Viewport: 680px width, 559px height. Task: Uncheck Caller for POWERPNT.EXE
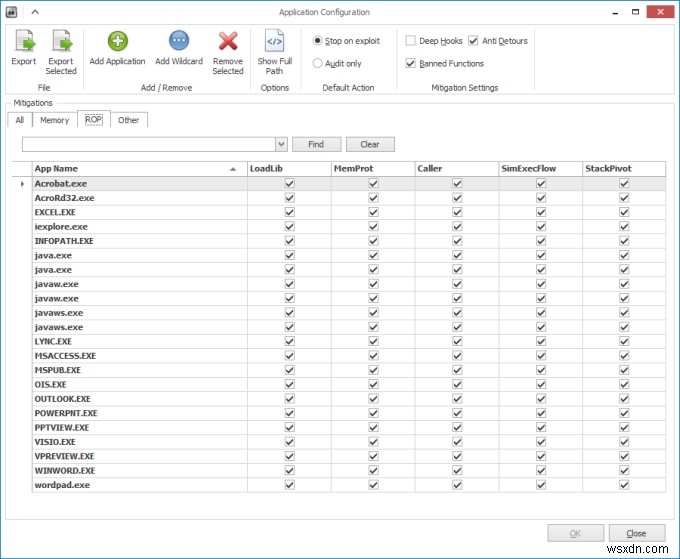457,413
